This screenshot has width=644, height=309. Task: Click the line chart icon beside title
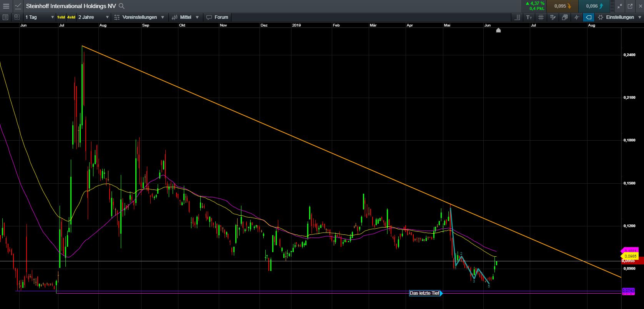point(18,6)
